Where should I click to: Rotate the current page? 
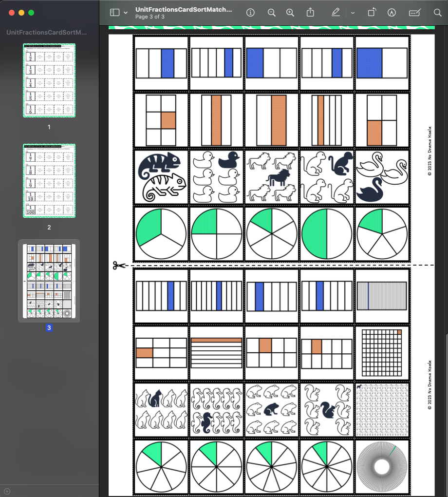[x=372, y=13]
